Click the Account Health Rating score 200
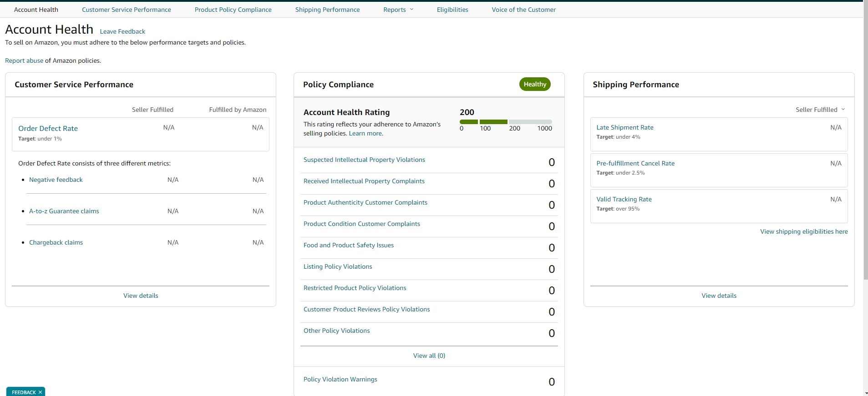Viewport: 868px width, 396px height. click(x=467, y=112)
